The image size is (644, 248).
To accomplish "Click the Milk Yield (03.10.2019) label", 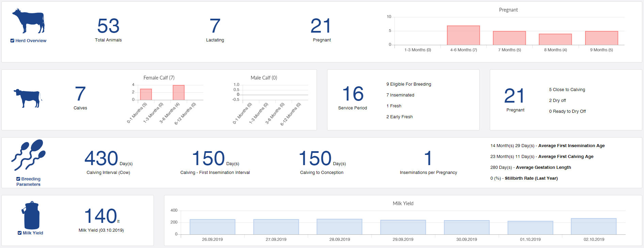I will (x=101, y=230).
